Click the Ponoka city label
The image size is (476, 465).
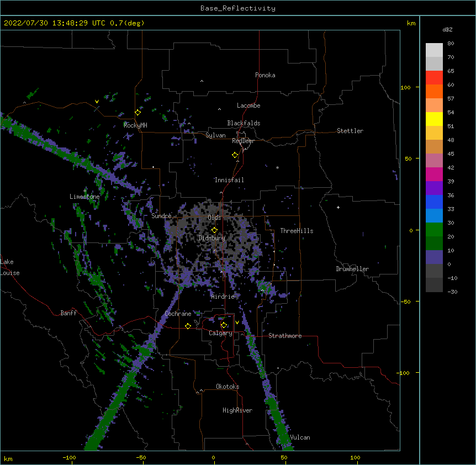point(265,75)
